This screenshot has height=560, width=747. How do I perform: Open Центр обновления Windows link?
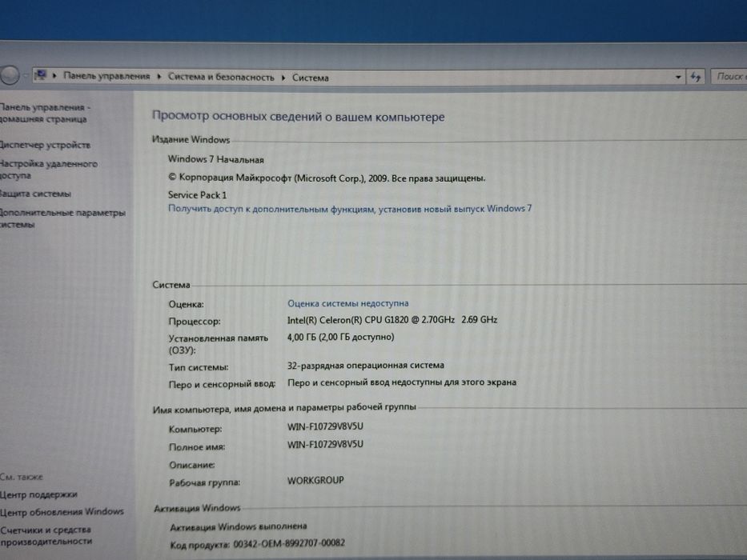[x=62, y=512]
